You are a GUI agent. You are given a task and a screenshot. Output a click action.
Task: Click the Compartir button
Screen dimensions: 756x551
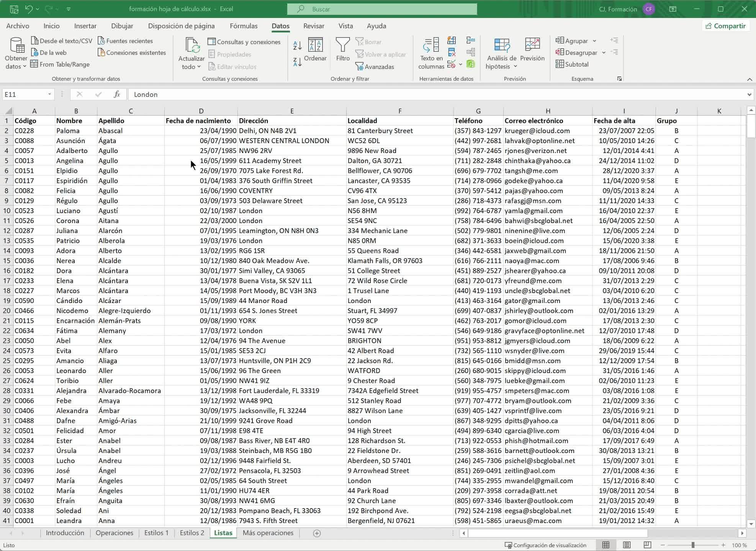725,26
